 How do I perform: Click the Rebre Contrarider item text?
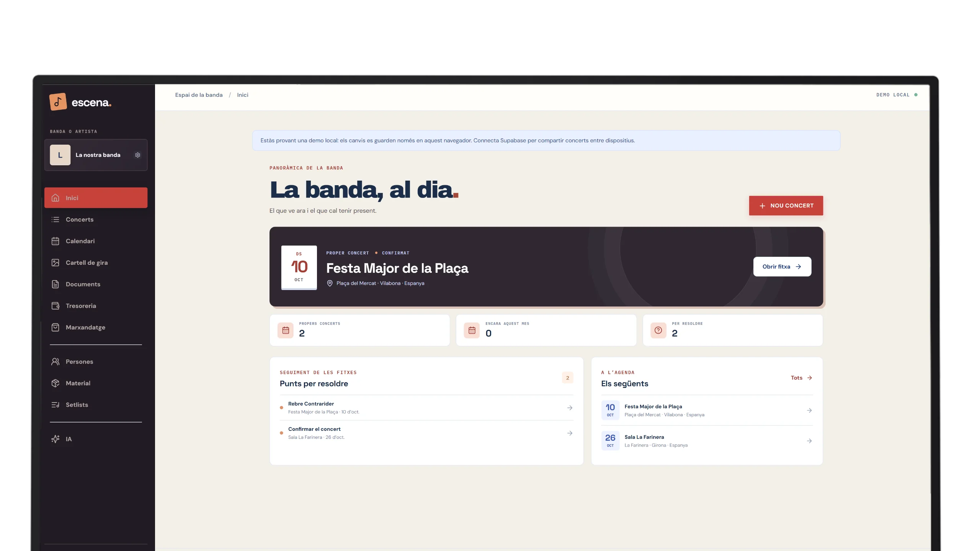(x=311, y=404)
